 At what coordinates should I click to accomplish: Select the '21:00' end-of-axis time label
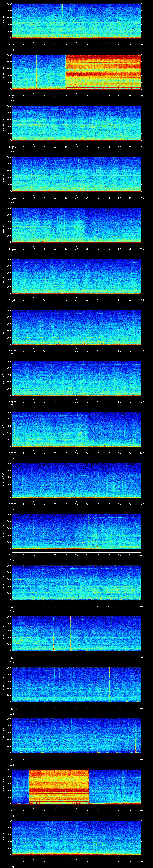click(x=141, y=351)
